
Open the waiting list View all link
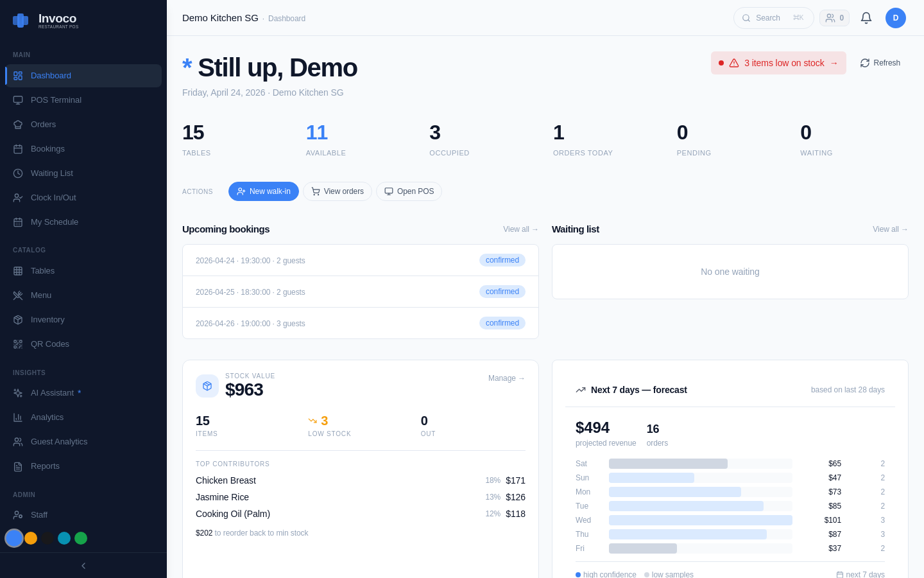click(x=890, y=229)
